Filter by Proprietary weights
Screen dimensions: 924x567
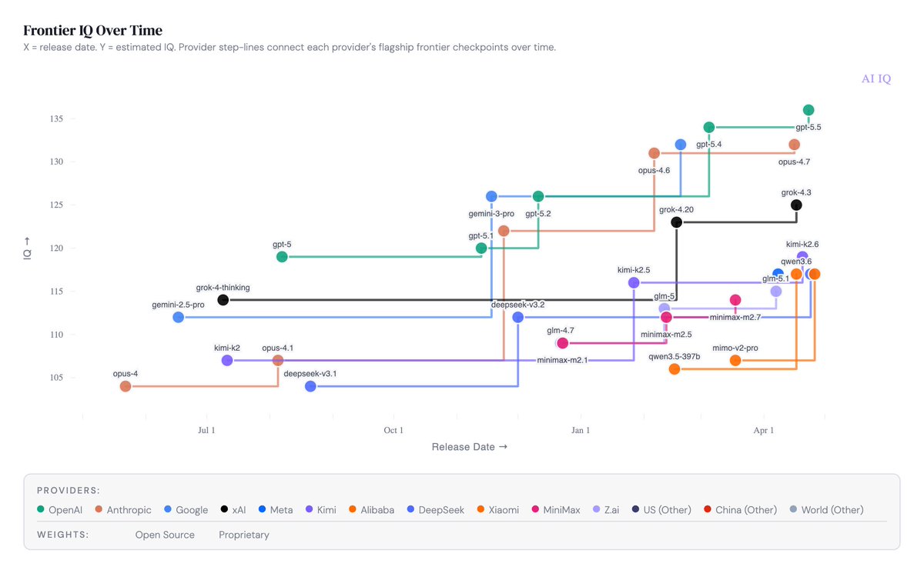pyautogui.click(x=244, y=535)
